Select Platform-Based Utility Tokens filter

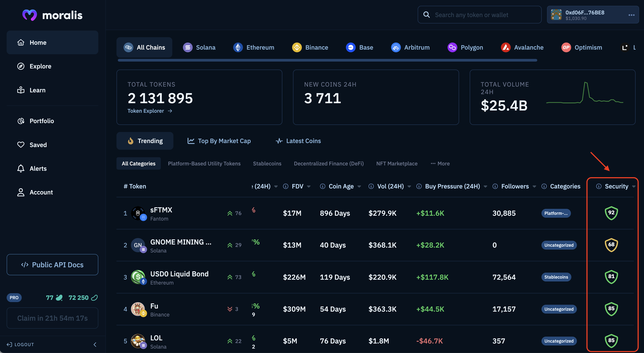(x=204, y=163)
